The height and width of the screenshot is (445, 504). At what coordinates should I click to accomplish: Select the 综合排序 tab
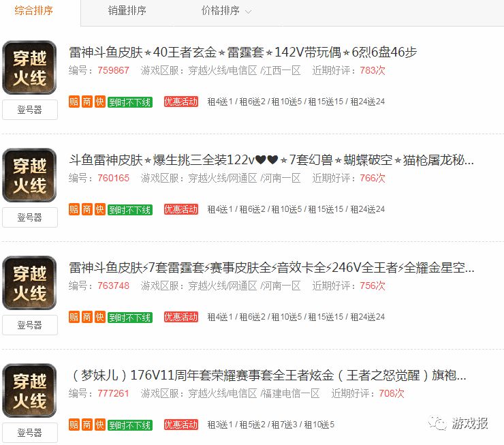click(x=34, y=11)
